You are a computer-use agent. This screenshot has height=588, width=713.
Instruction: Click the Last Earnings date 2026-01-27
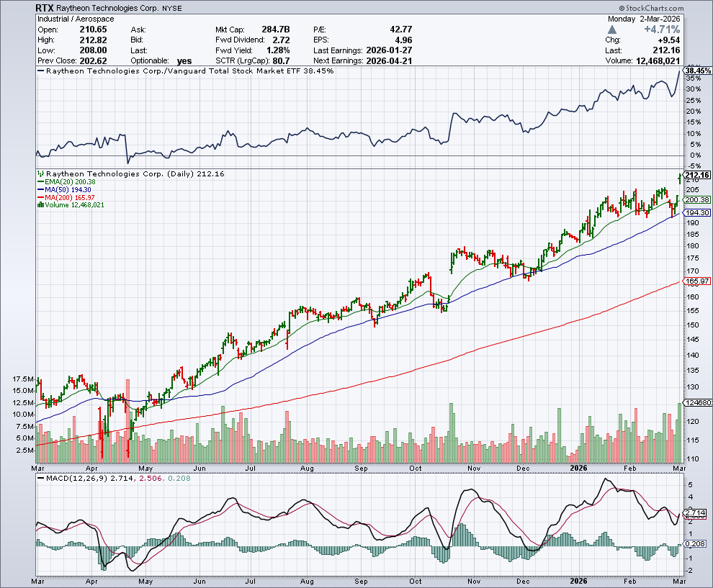coord(389,50)
